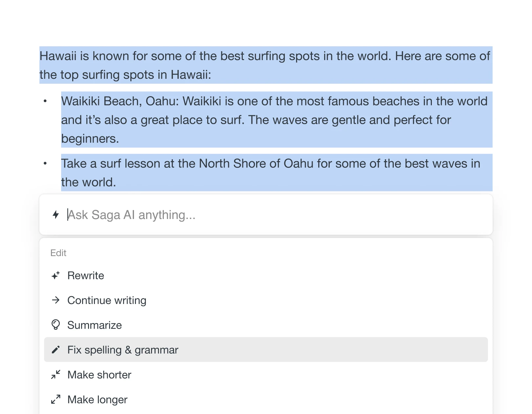
Task: Focus the Ask Saga AI anything field
Action: pyautogui.click(x=263, y=215)
